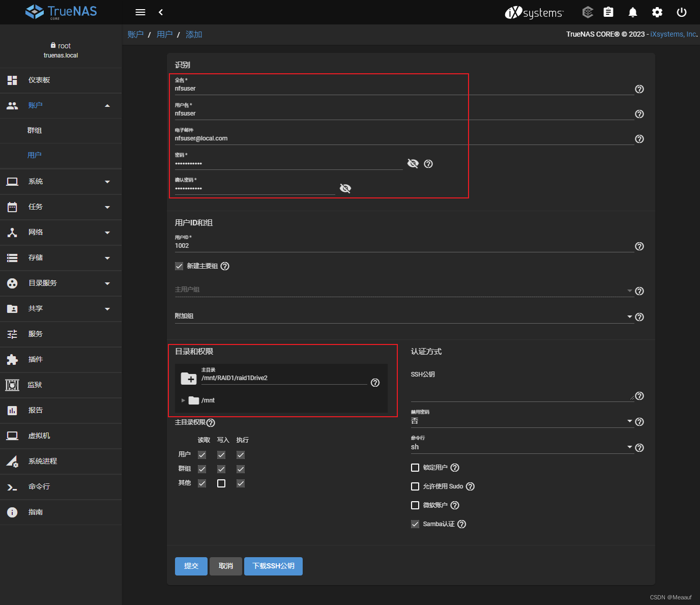The width and height of the screenshot is (700, 605).
Task: Click the TrueNAS logo
Action: 61,12
